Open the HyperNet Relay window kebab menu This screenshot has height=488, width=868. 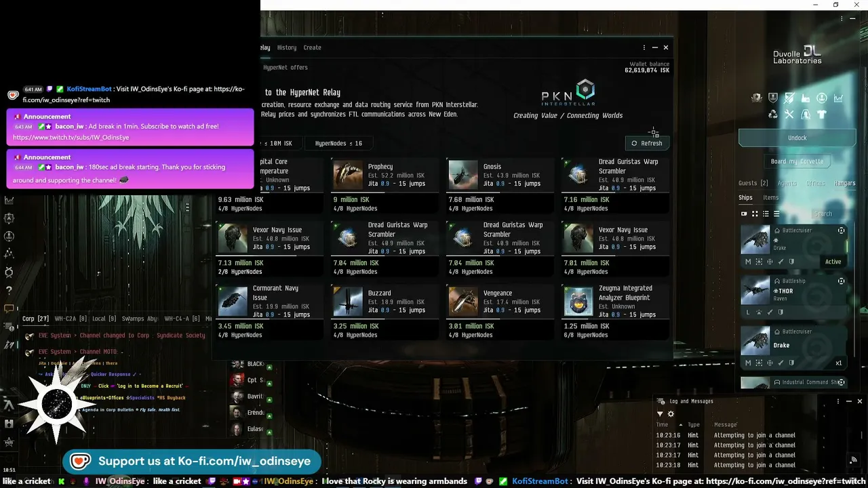(x=644, y=47)
